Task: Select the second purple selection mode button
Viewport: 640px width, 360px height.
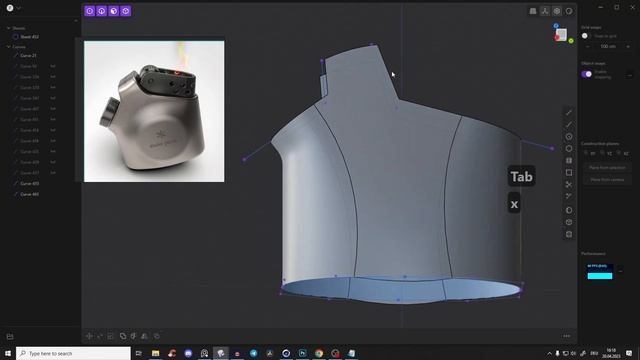Action: point(102,11)
